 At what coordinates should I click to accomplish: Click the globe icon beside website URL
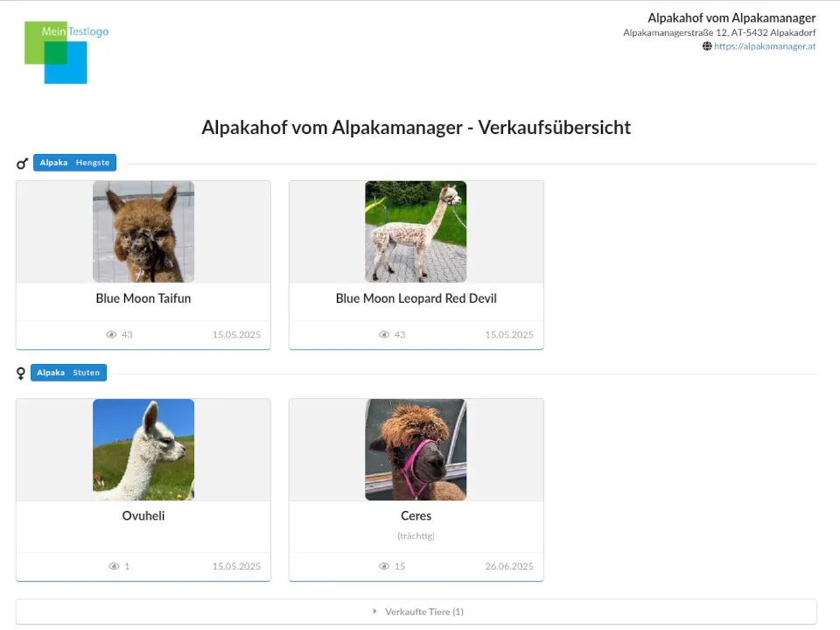(707, 46)
